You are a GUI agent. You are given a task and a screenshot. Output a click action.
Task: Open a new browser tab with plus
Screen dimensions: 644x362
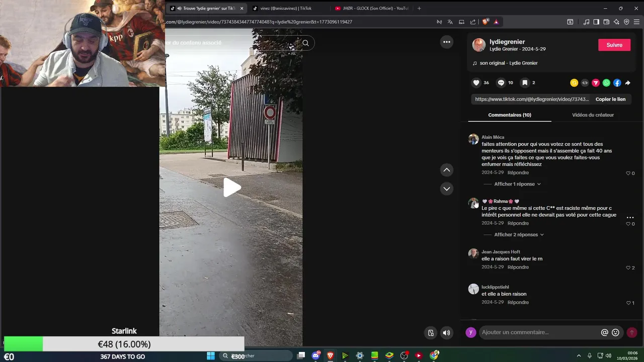[419, 8]
